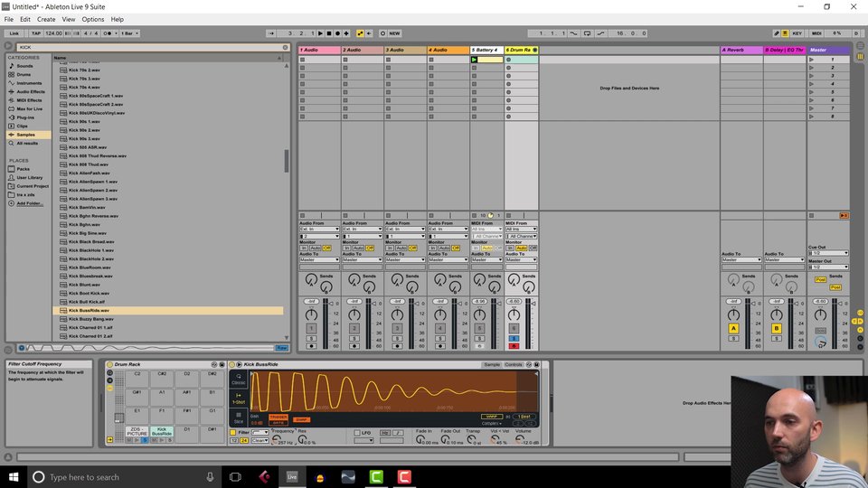Select 1-Shot mode in Simpler
The width and height of the screenshot is (868, 488).
239,398
